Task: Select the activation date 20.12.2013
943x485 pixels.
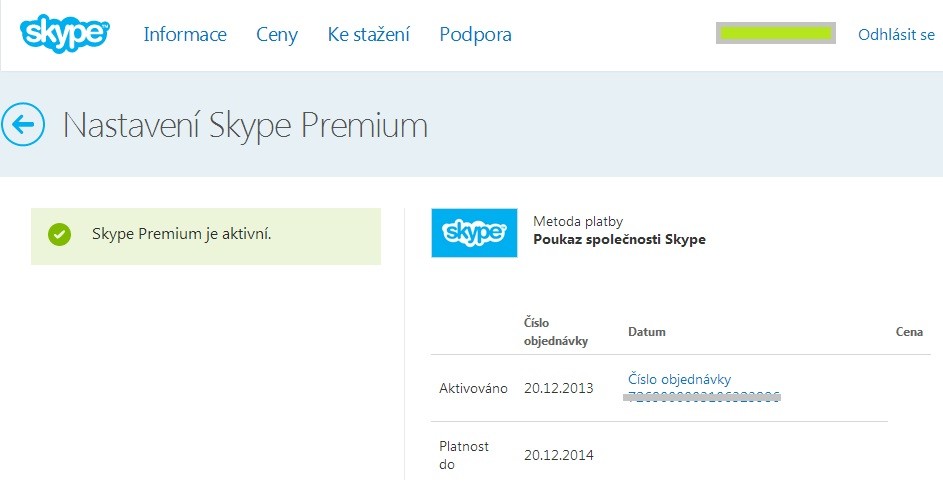Action: pos(559,389)
